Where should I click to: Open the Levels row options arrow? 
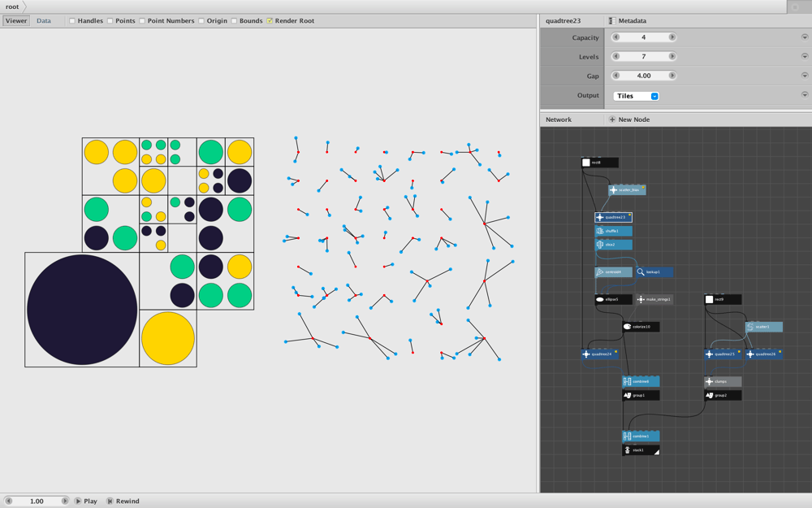[x=805, y=57]
